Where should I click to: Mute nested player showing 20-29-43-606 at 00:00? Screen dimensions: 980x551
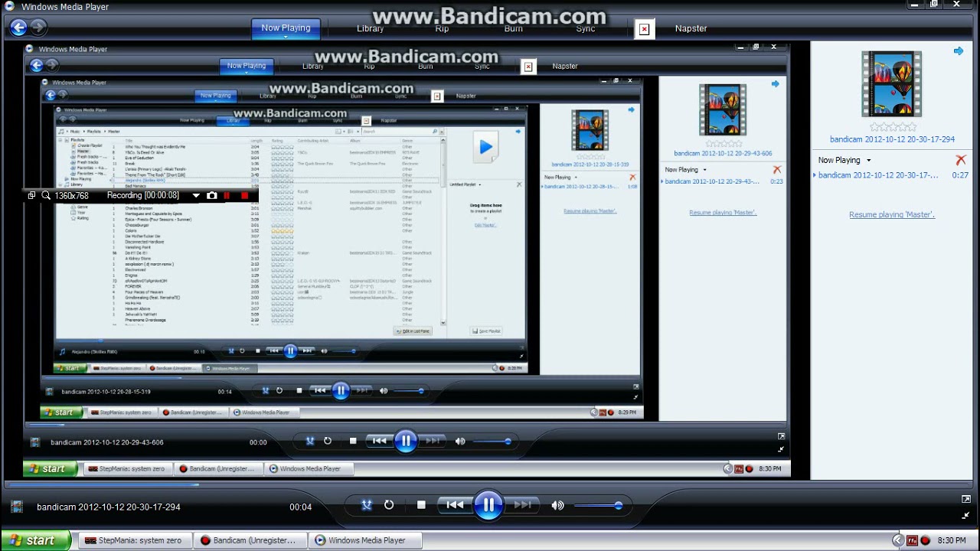tap(460, 441)
